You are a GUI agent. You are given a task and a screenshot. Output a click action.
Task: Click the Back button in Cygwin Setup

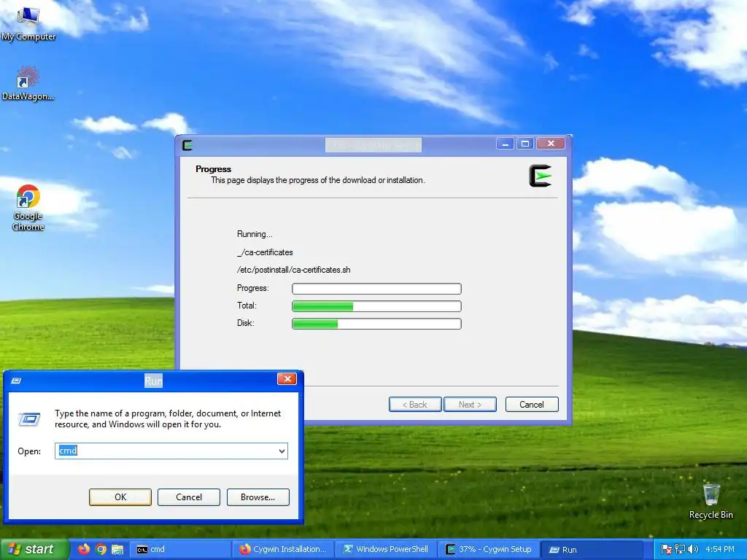pyautogui.click(x=415, y=404)
